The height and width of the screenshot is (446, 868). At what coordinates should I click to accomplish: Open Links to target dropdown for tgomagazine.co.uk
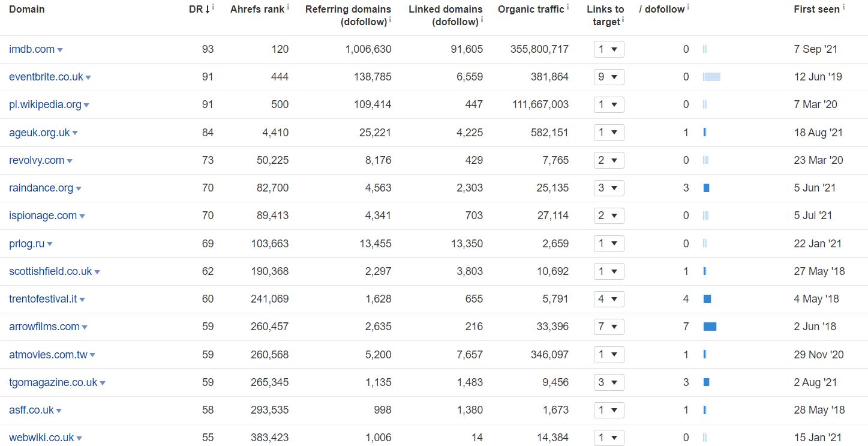pos(609,382)
